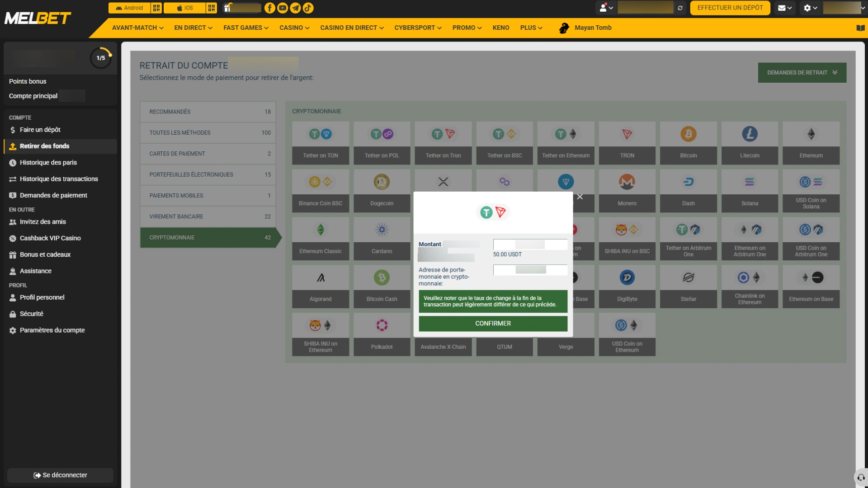Select the Polkadot payment tile
Viewport: 868px width, 488px height.
[x=382, y=334]
